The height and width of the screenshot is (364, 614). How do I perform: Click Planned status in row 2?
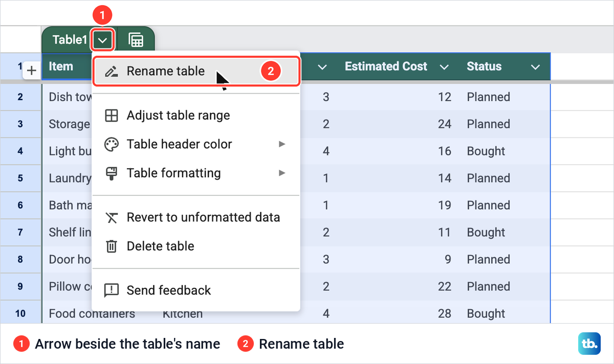pos(489,97)
